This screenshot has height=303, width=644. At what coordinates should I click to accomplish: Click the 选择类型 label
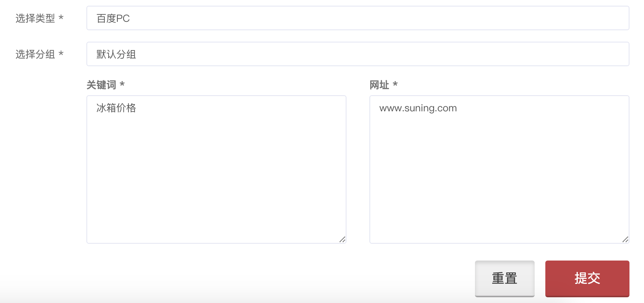pyautogui.click(x=39, y=18)
